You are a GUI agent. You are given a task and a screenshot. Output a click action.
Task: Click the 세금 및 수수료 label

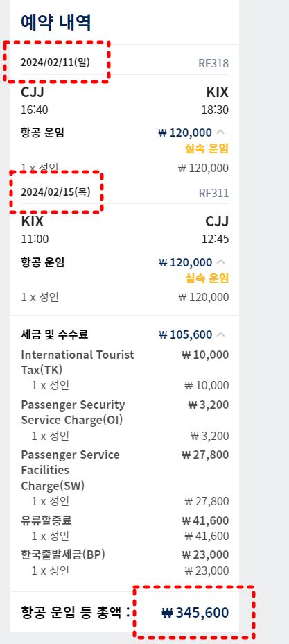click(55, 334)
